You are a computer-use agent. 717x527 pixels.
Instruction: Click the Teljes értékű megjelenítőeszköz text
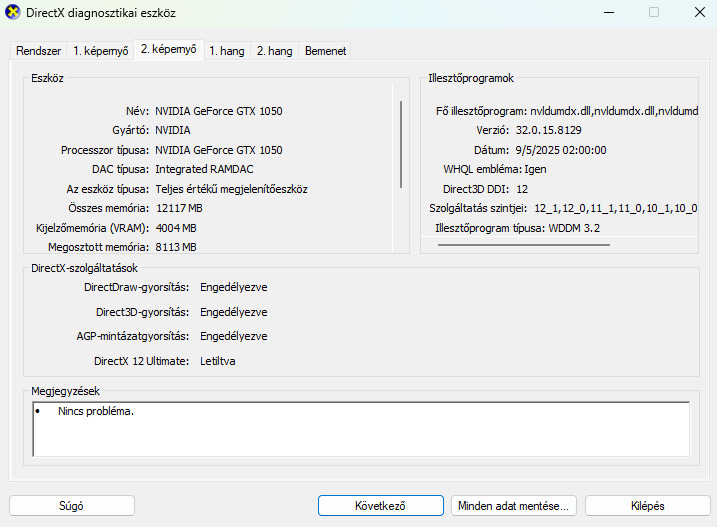pyautogui.click(x=231, y=189)
